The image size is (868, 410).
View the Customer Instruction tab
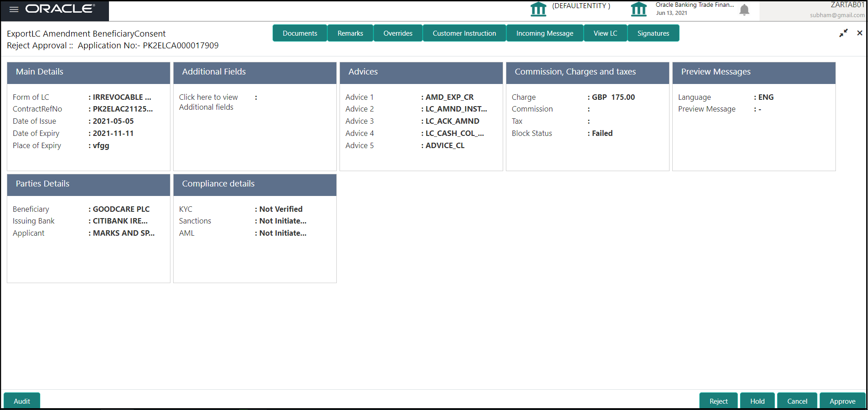464,33
